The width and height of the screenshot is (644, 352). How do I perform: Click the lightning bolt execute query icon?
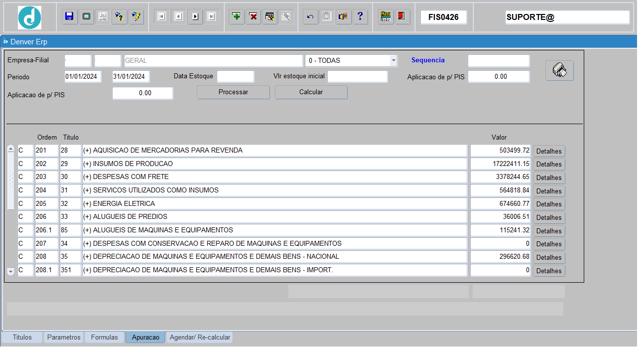pos(135,16)
